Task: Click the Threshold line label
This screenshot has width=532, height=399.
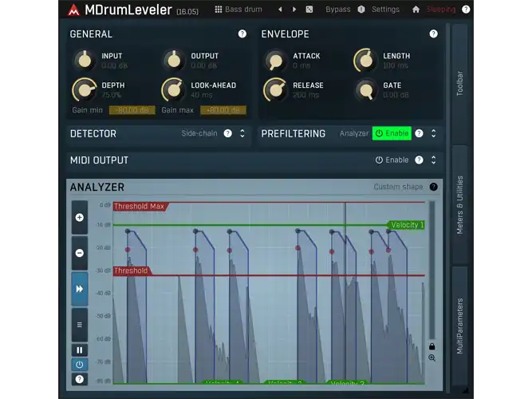Action: tap(132, 271)
